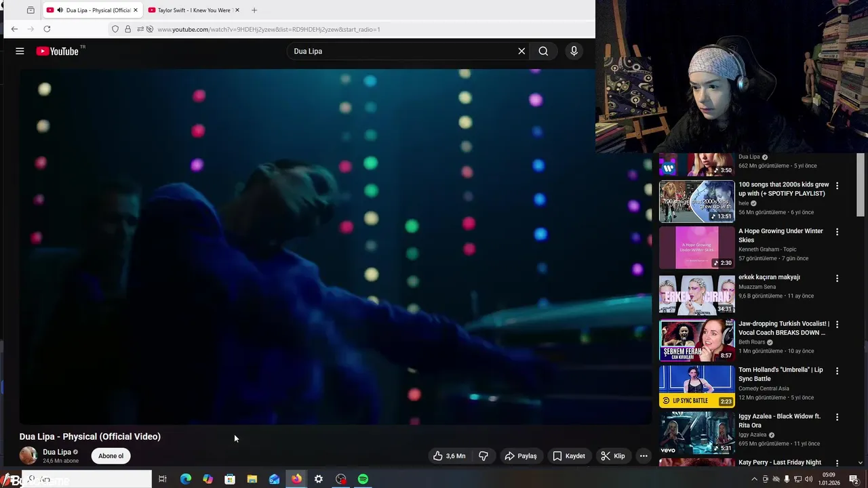868x488 pixels.
Task: Open Microsoft Store from taskbar
Action: point(230,479)
